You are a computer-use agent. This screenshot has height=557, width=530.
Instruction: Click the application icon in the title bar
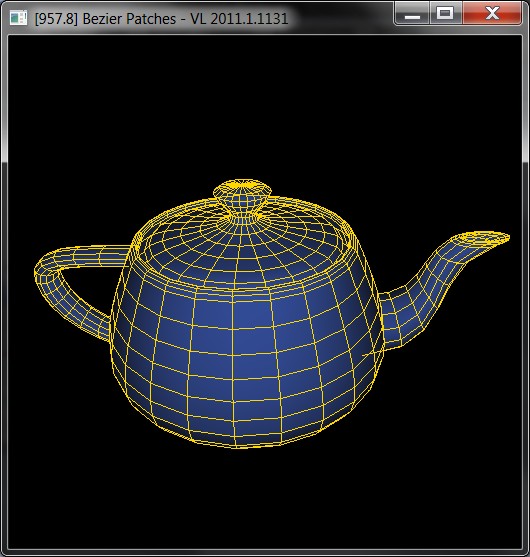18,17
